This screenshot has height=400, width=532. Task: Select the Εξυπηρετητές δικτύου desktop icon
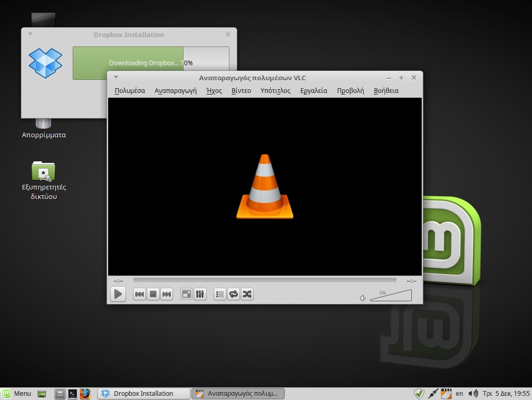click(x=44, y=180)
